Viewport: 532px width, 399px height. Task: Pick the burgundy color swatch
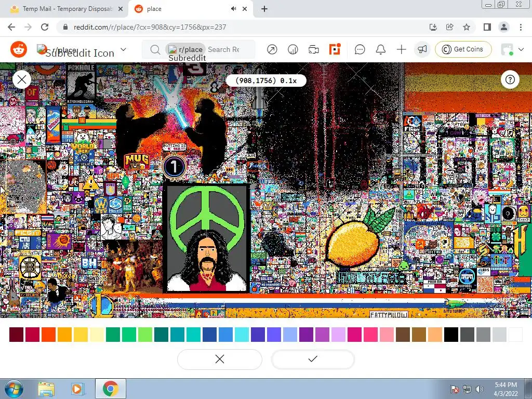tap(16, 335)
